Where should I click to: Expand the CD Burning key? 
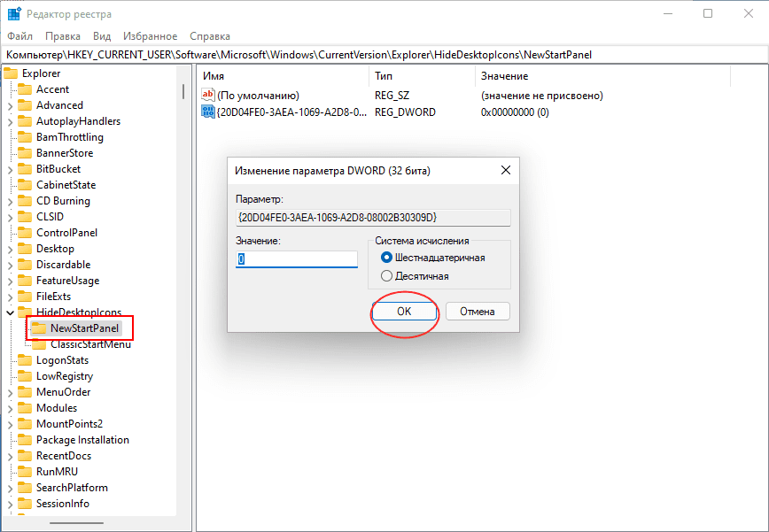tap(11, 201)
